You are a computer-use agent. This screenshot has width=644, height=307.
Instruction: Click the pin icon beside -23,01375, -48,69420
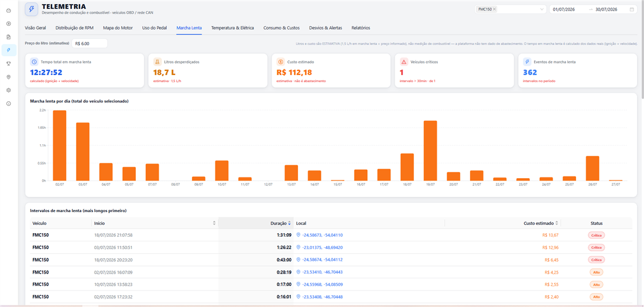point(298,247)
